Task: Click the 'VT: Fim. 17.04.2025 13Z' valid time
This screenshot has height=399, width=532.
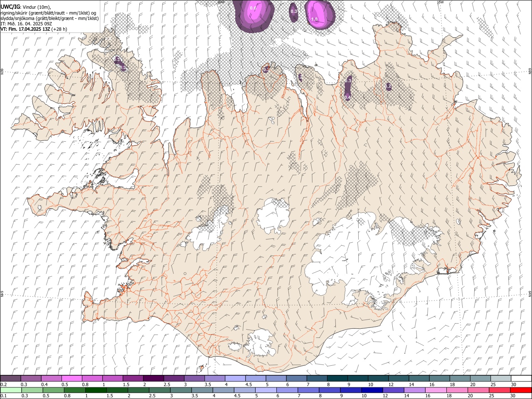Action: pos(25,29)
